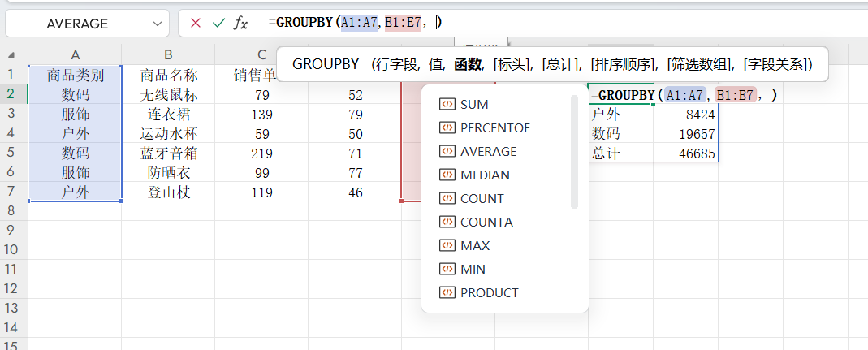
Task: Click the confirm checkmark in formula bar
Action: pos(218,24)
